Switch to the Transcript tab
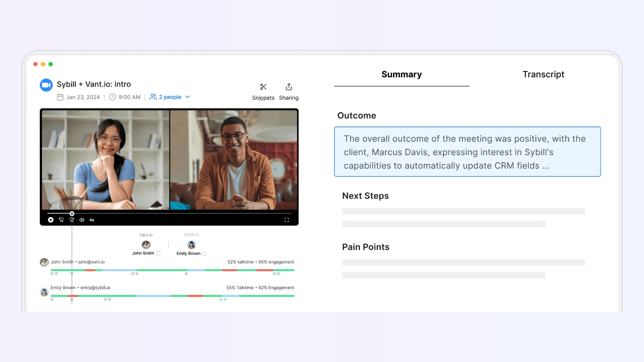 pos(543,74)
